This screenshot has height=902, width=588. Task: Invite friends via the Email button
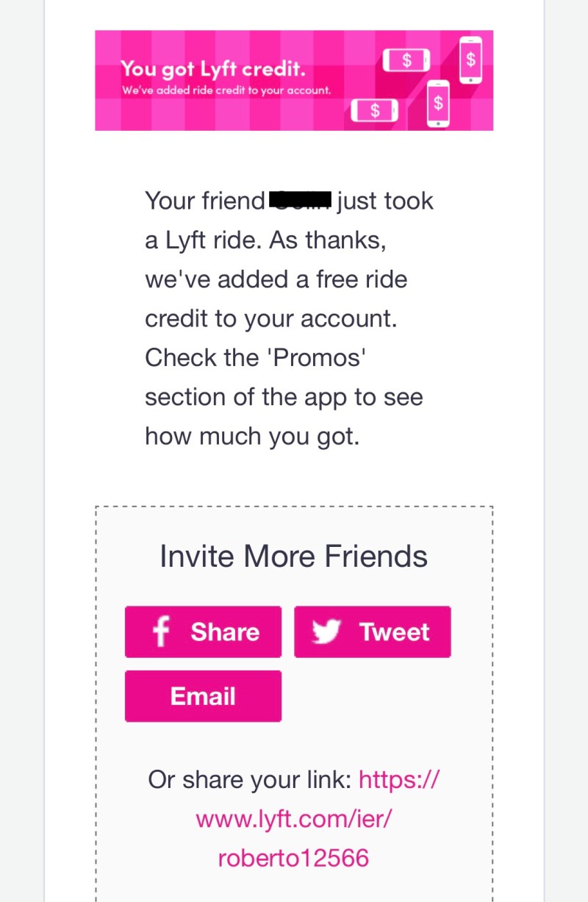(203, 696)
